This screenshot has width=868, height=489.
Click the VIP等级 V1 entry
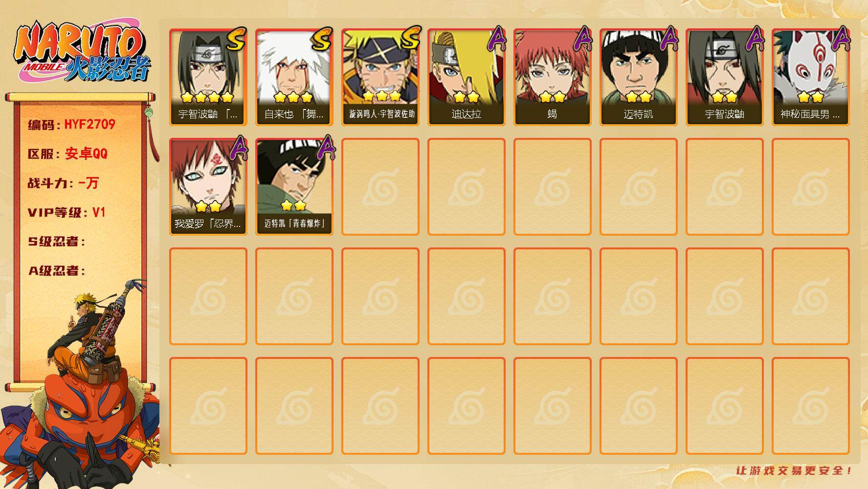coord(67,212)
